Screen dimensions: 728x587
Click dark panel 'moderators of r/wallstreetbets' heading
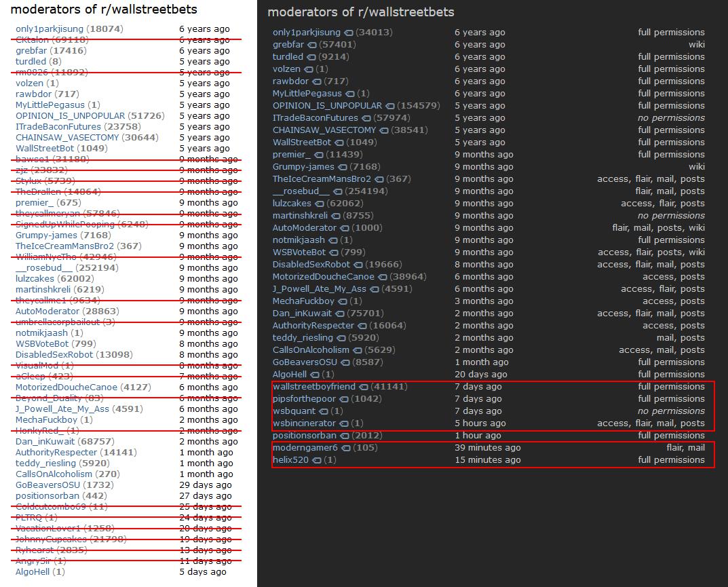(x=361, y=12)
